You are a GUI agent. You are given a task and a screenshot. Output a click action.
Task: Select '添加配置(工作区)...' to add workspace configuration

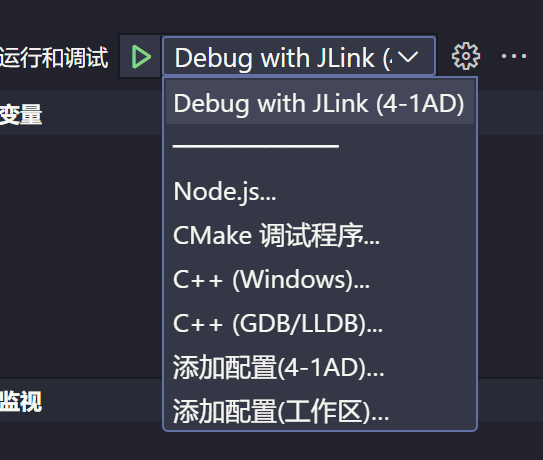pos(320,412)
